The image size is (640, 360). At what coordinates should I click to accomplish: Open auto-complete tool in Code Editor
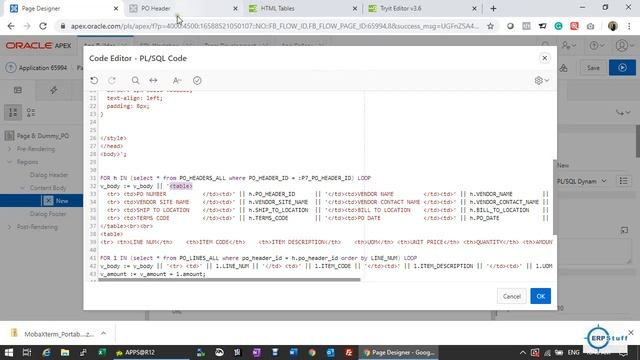tap(177, 80)
